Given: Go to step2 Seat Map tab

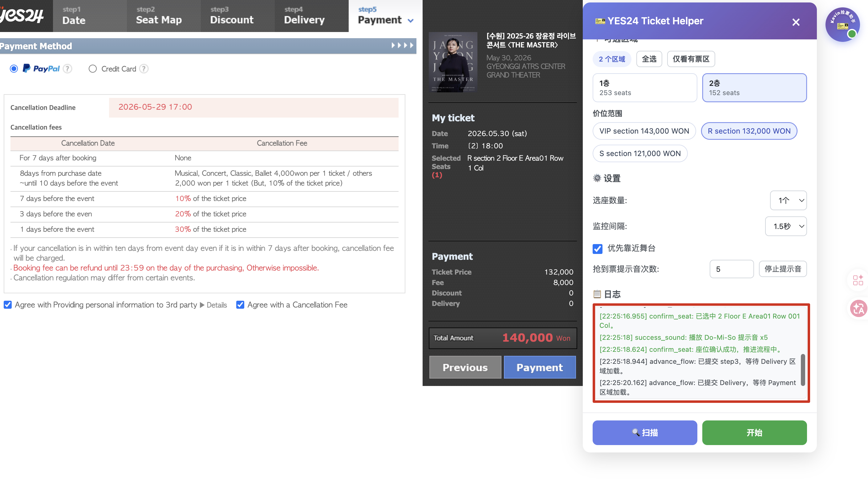Looking at the screenshot, I should click(164, 16).
